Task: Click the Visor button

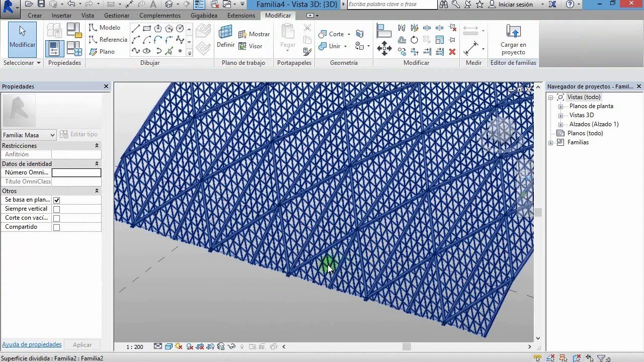Action: click(x=250, y=46)
